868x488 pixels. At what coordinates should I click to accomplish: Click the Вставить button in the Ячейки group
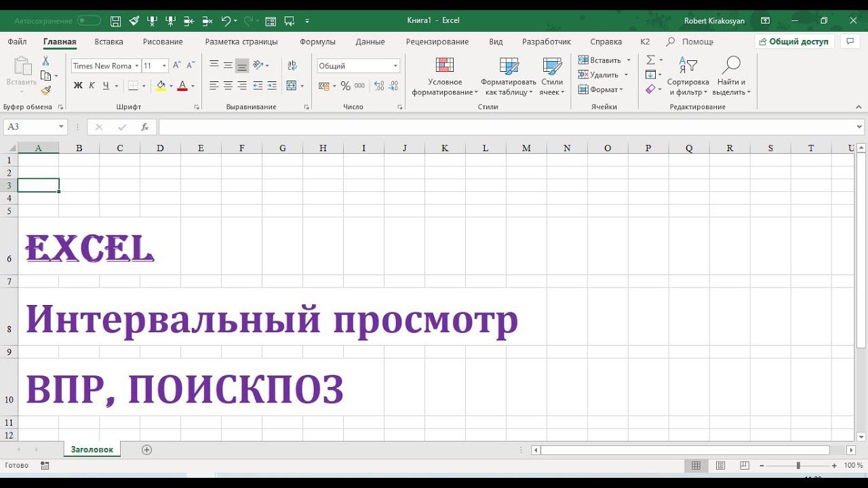tap(599, 60)
